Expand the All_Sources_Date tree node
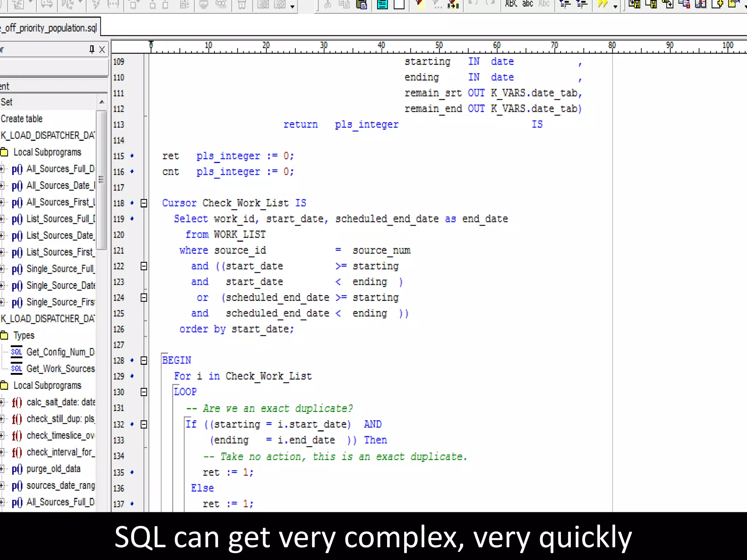This screenshot has width=747, height=560. pos(2,186)
